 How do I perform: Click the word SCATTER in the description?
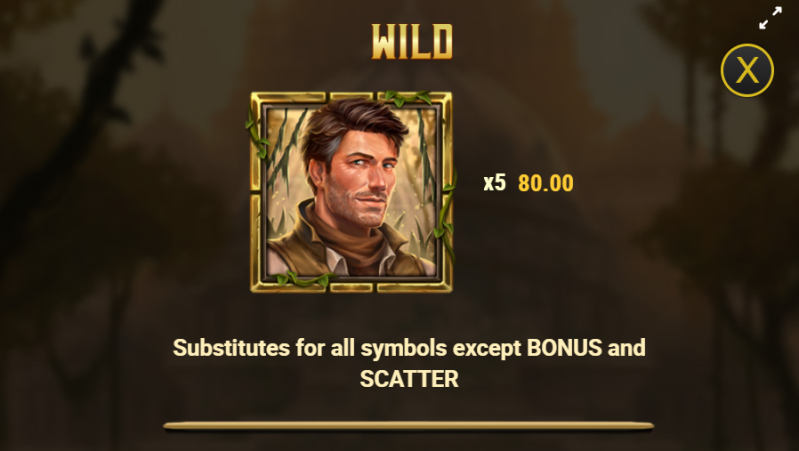(409, 379)
